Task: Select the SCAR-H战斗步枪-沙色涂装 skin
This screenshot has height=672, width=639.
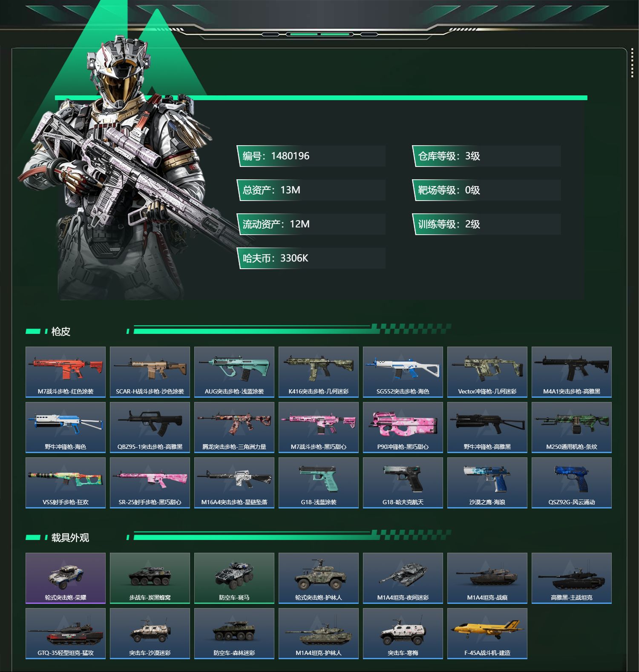Action: tap(150, 372)
